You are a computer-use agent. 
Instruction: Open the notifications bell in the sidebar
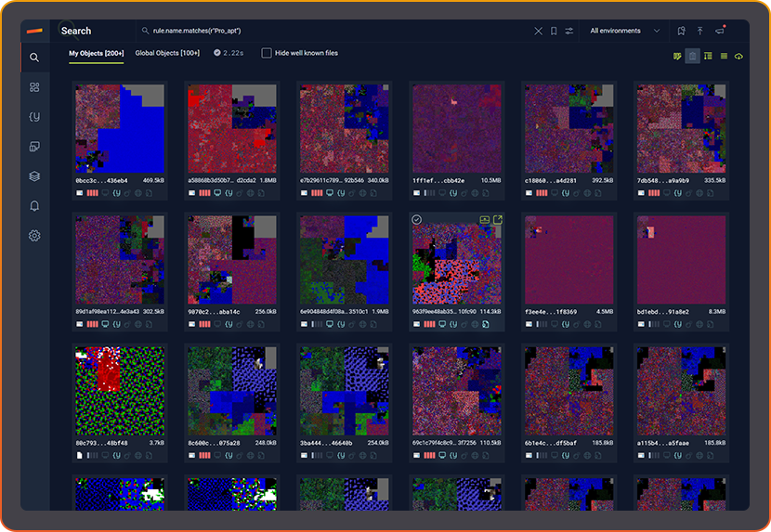pyautogui.click(x=34, y=206)
